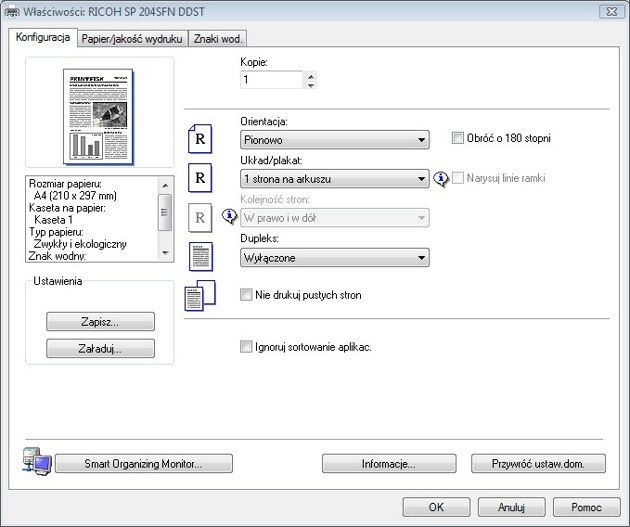Click the Zapisz... settings button
Image resolution: width=630 pixels, height=527 pixels.
pyautogui.click(x=100, y=322)
